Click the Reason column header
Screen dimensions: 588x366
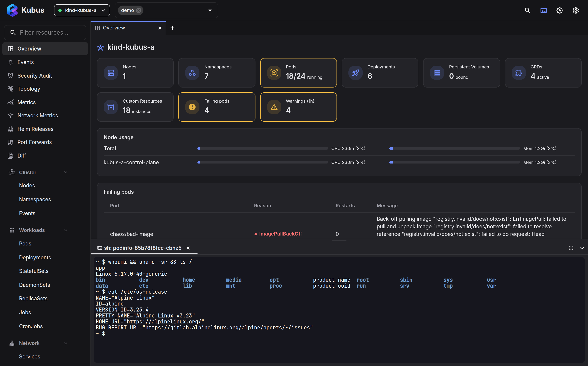point(262,205)
